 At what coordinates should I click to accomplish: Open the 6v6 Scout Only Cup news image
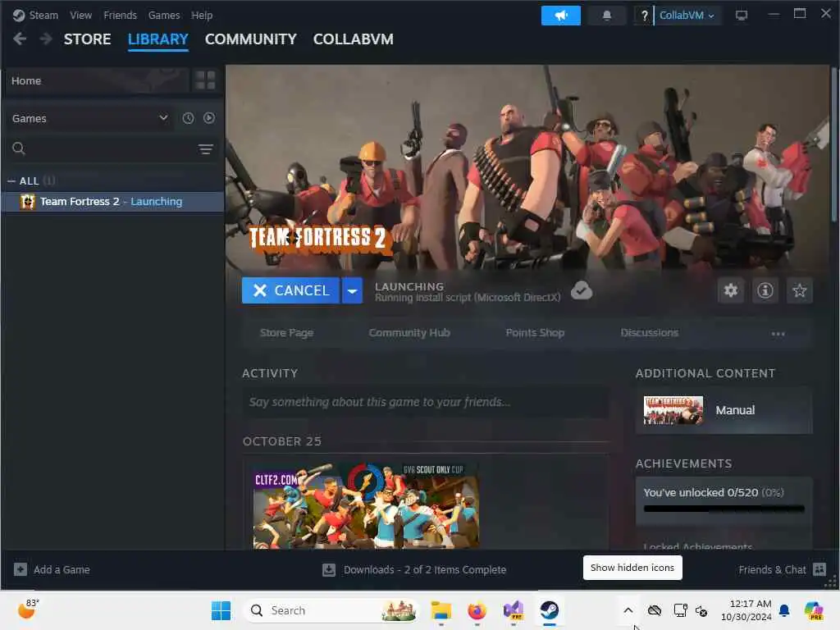click(367, 505)
